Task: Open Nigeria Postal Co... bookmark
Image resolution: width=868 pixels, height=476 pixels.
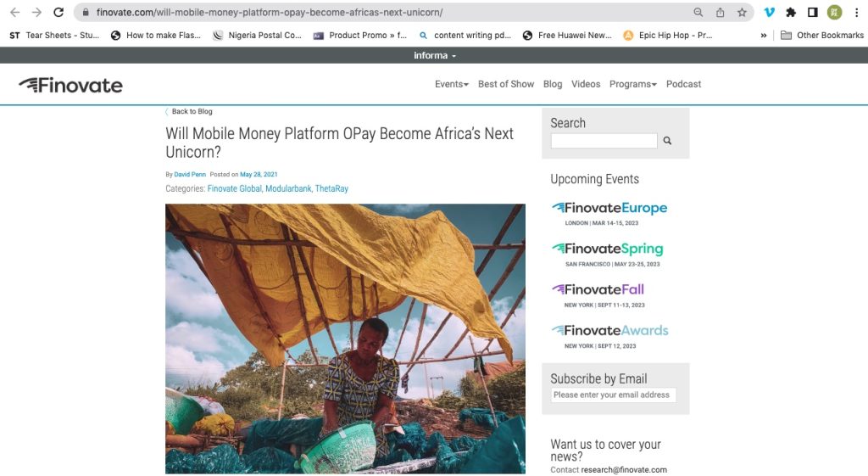Action: [258, 36]
